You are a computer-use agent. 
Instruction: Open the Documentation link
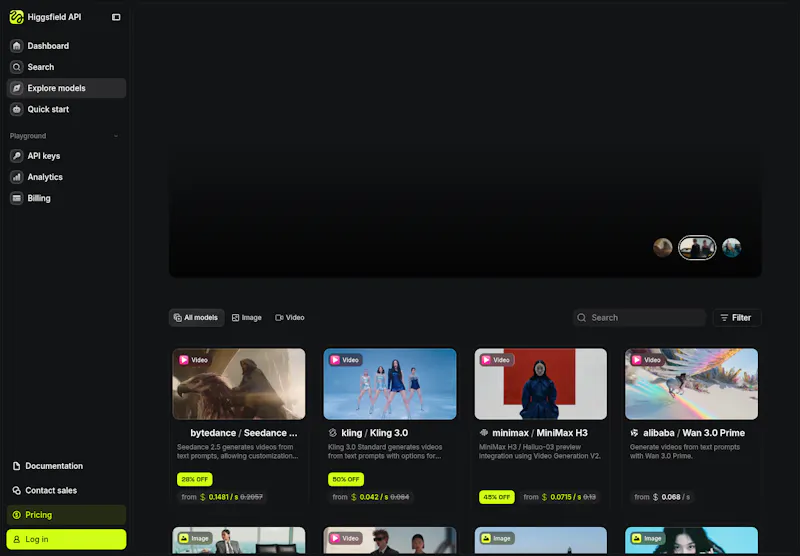[66, 466]
